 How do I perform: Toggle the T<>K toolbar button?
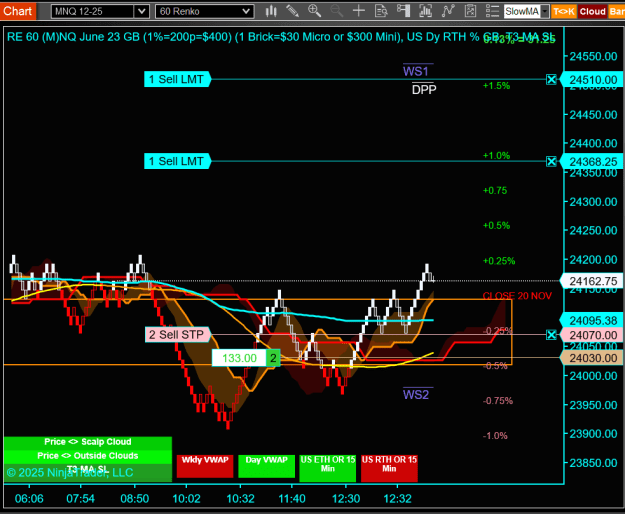tap(564, 12)
